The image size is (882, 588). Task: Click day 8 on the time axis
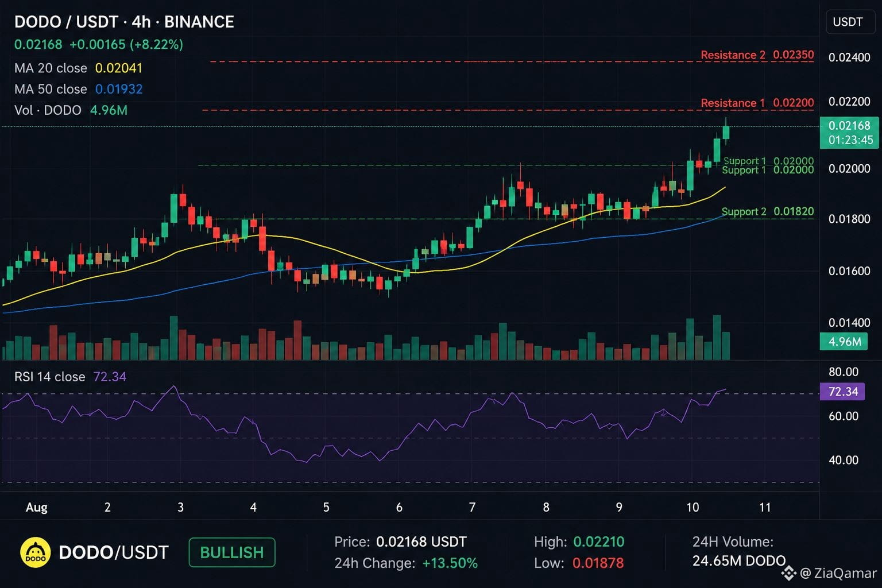(546, 508)
